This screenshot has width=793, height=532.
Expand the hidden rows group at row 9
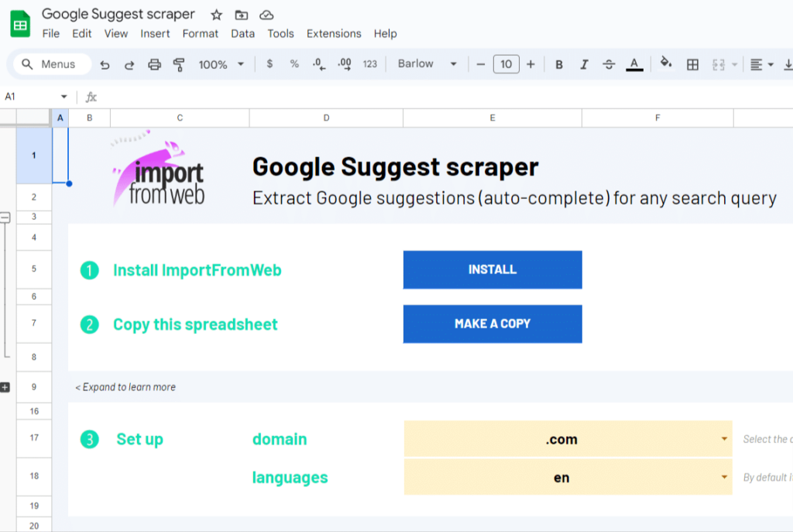(5, 386)
